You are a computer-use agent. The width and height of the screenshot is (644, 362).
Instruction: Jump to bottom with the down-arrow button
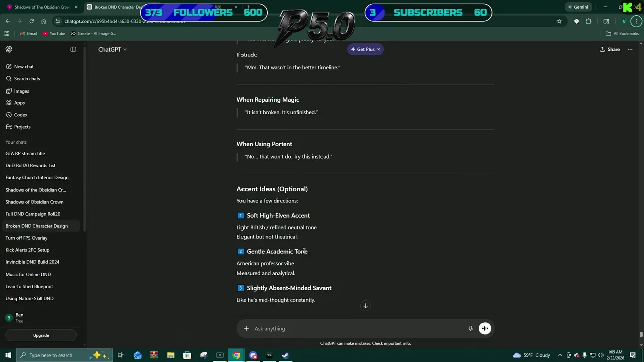click(366, 306)
